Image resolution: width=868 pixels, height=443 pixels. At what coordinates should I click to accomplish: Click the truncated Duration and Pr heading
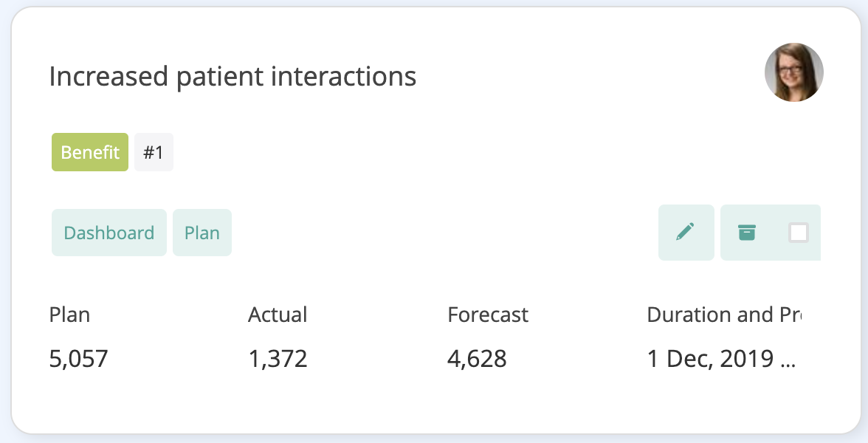[x=724, y=315]
